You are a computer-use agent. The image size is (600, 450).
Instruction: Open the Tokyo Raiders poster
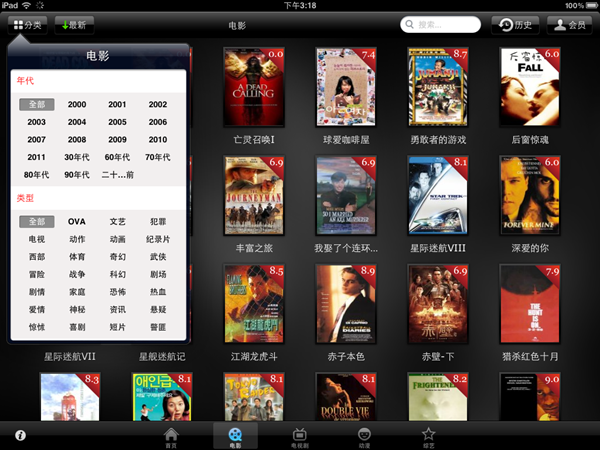[x=254, y=397]
